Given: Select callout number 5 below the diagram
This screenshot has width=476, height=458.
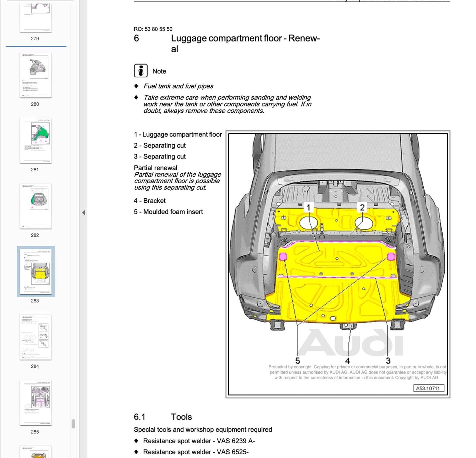Looking at the screenshot, I should pos(297,361).
